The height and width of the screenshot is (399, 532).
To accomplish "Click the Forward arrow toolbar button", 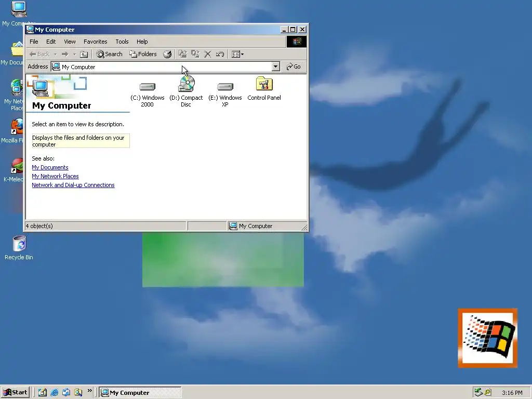I will 65,54.
